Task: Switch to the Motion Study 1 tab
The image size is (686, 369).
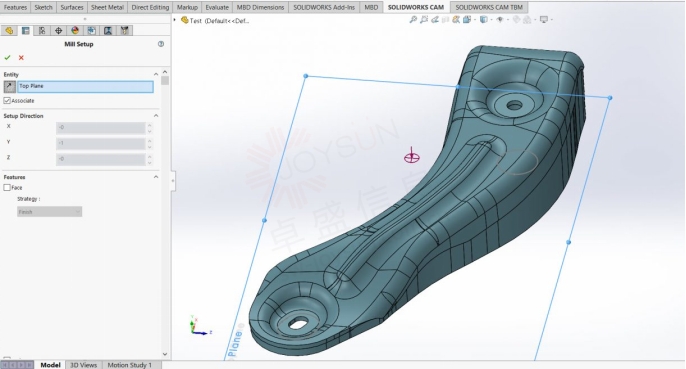Action: (x=130, y=365)
